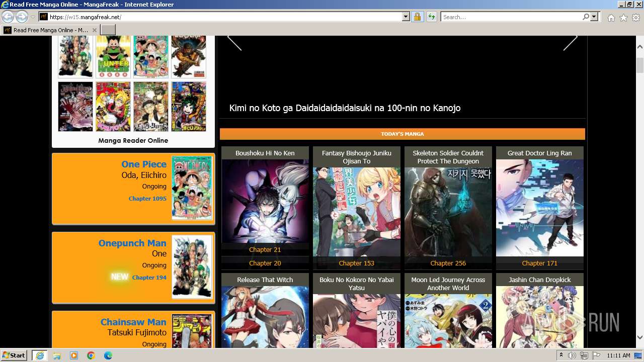Open Google Chrome from the taskbar
644x362 pixels.
[91, 355]
